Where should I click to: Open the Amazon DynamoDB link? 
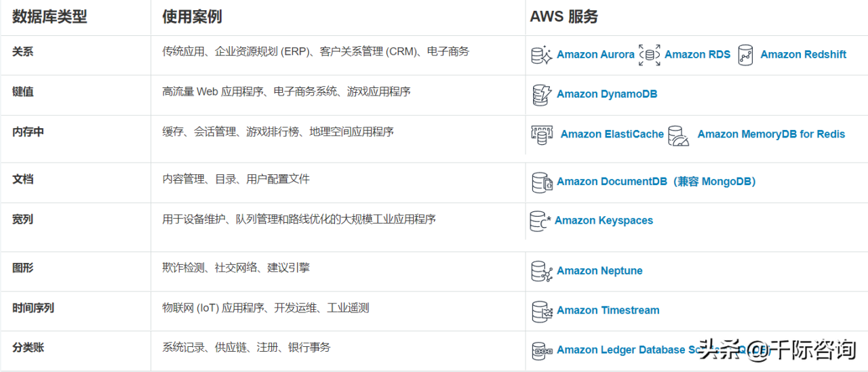coord(606,95)
